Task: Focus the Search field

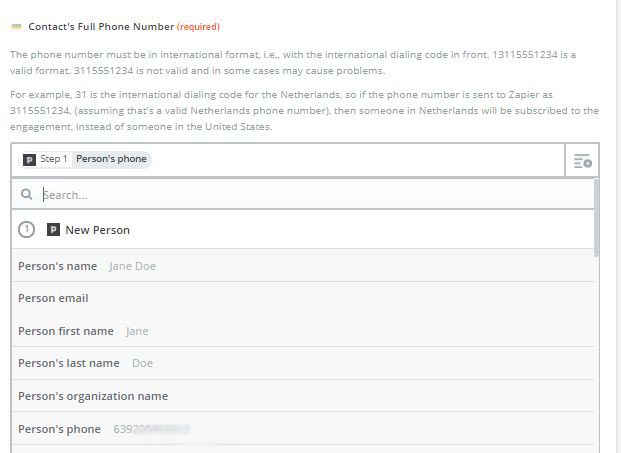Action: (317, 195)
